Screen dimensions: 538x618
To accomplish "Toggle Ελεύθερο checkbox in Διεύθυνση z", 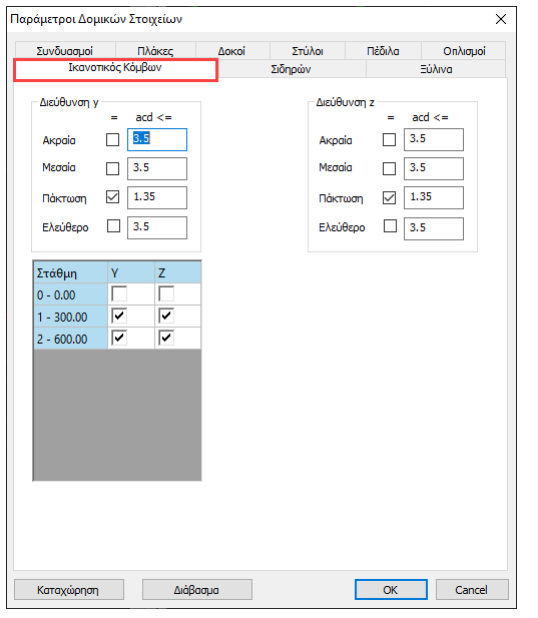I will click(390, 226).
